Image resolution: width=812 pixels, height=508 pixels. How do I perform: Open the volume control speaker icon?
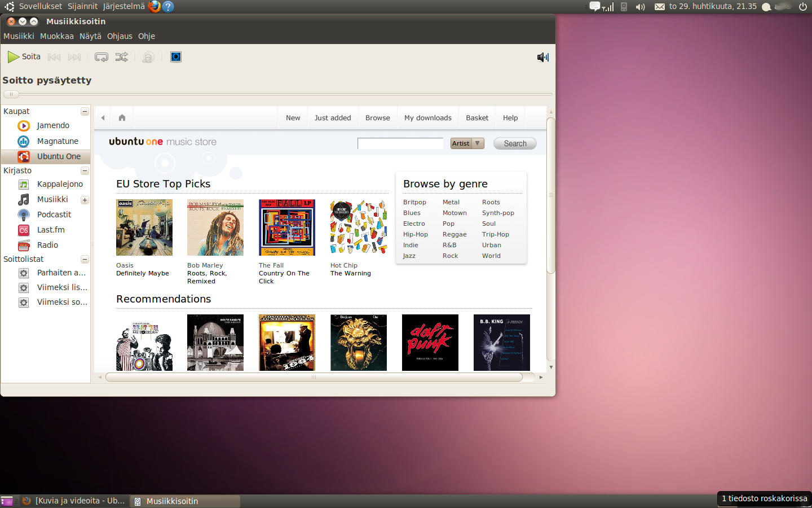point(543,57)
